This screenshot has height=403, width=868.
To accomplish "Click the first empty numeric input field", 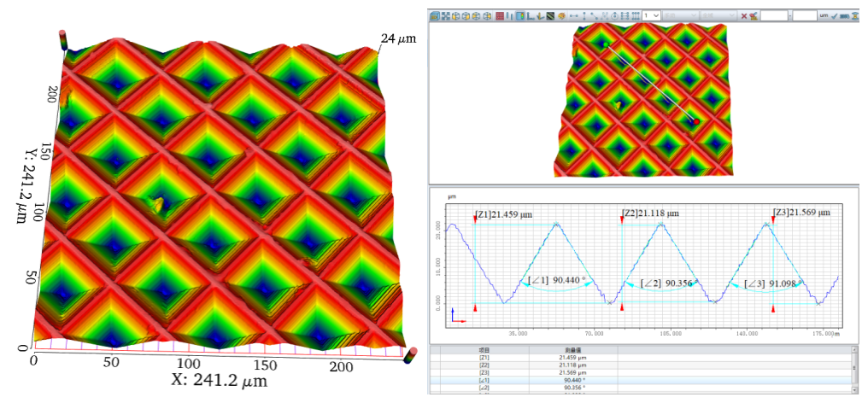I will click(x=773, y=15).
